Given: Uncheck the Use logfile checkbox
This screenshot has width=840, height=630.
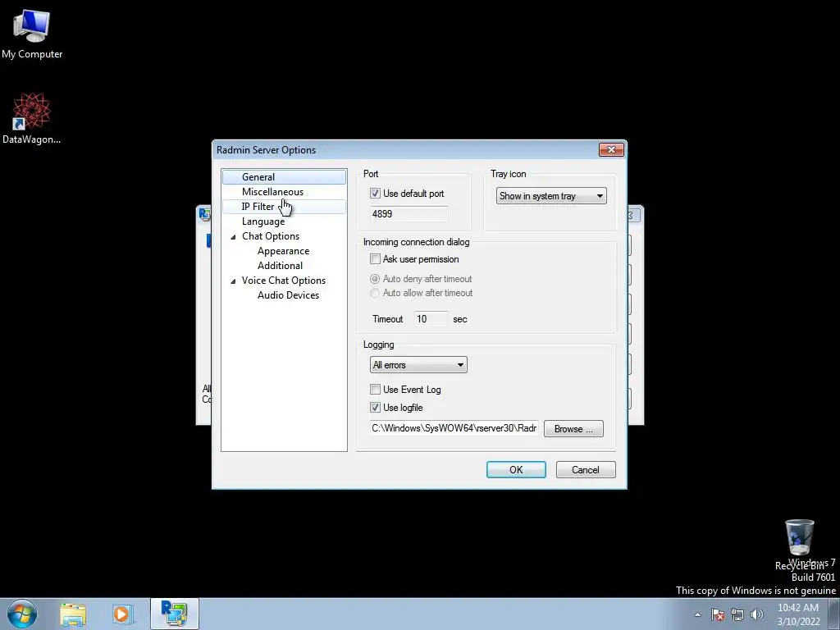Looking at the screenshot, I should [x=375, y=408].
